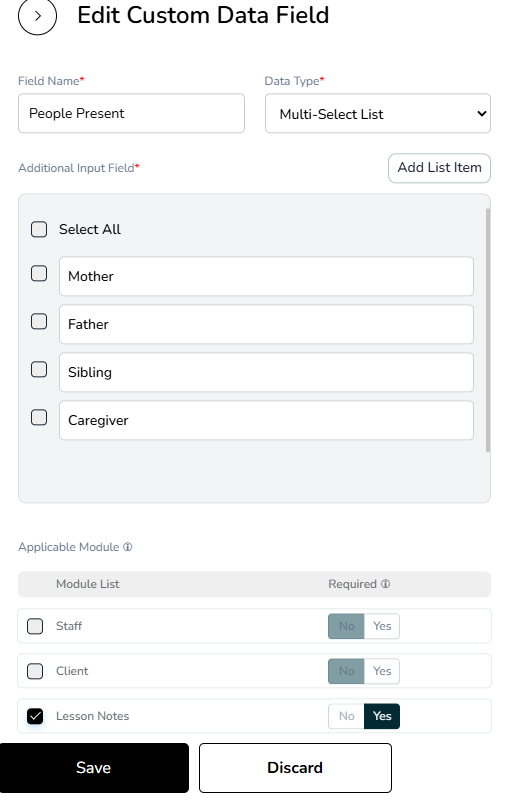The width and height of the screenshot is (515, 801).
Task: Tick the checkbox beside Father
Action: [x=39, y=321]
